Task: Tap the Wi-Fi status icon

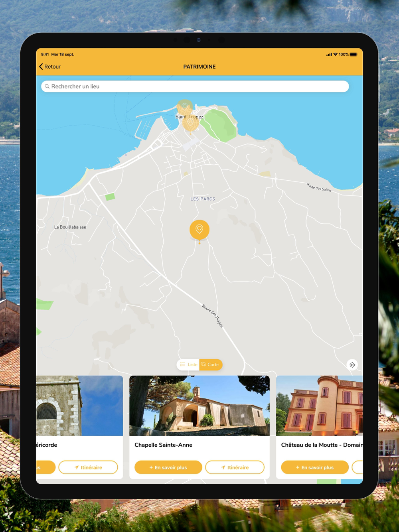Action: tap(335, 55)
